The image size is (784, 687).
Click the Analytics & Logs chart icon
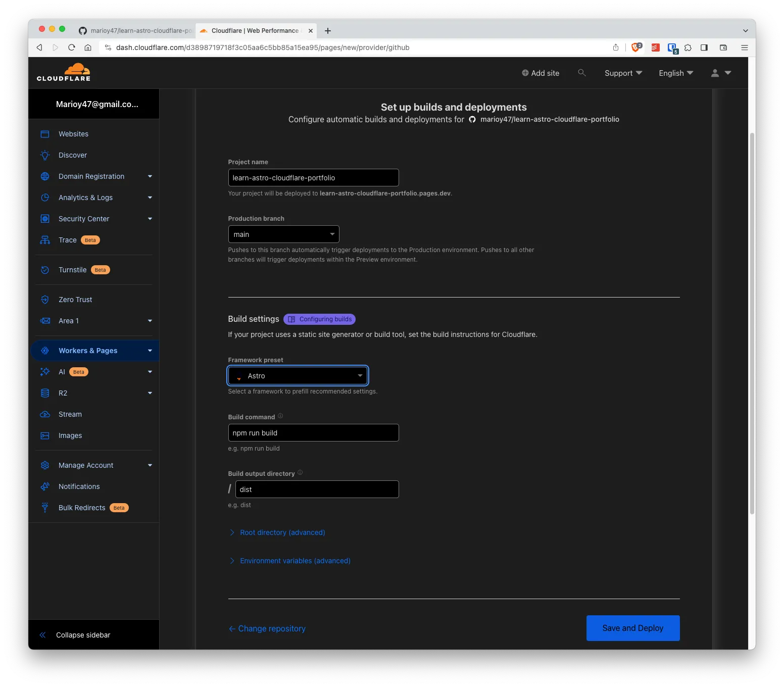(45, 198)
